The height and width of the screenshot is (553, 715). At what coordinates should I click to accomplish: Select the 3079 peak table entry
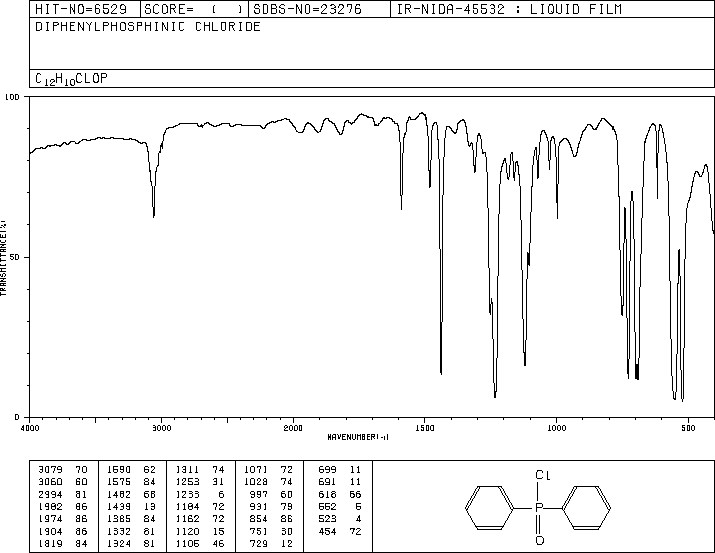[x=62, y=470]
